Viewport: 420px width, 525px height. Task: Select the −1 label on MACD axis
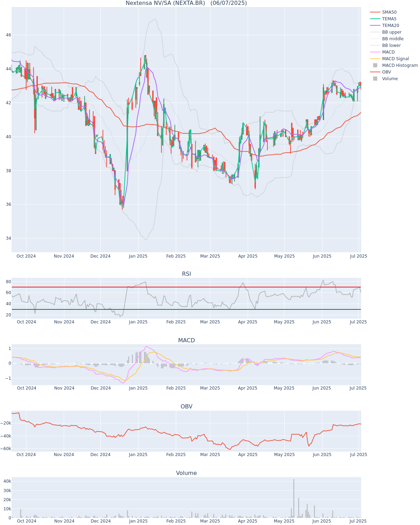[8, 378]
